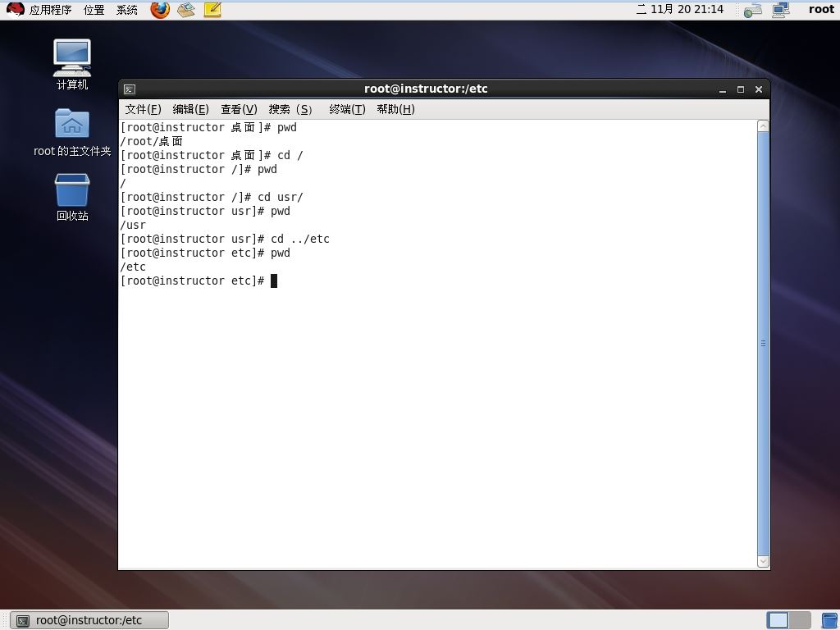Launch the mail client icon in top panel

tap(186, 10)
